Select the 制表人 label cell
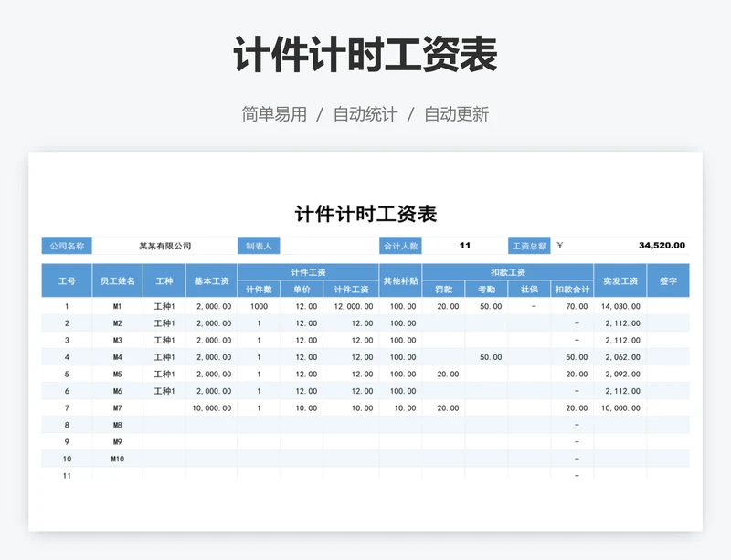731x560 pixels. click(x=259, y=246)
